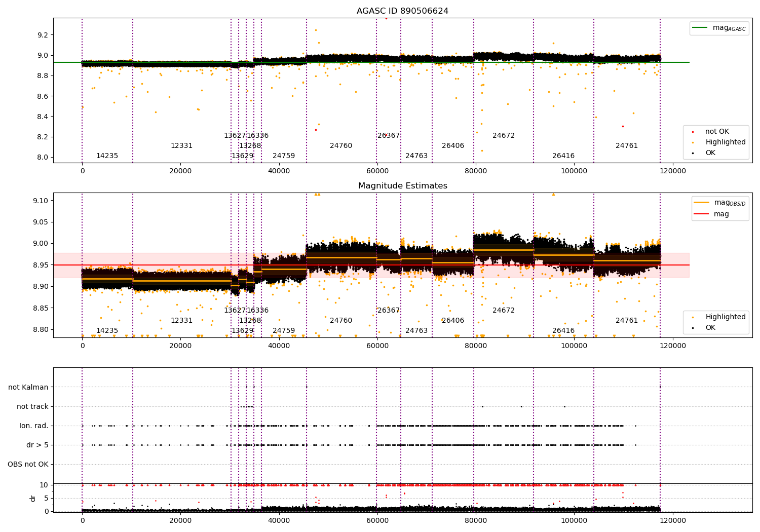Click obsid label 24763 in AGASC plot
The image size is (760, 532).
pos(416,156)
